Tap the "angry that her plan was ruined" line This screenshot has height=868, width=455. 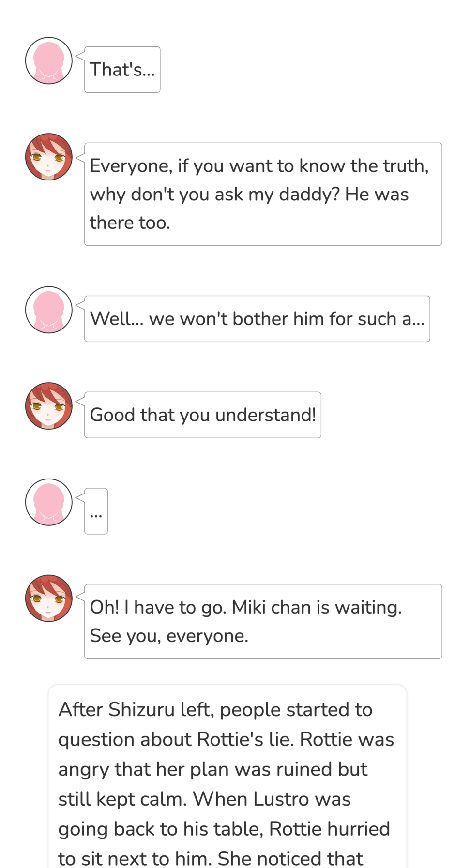point(213,769)
